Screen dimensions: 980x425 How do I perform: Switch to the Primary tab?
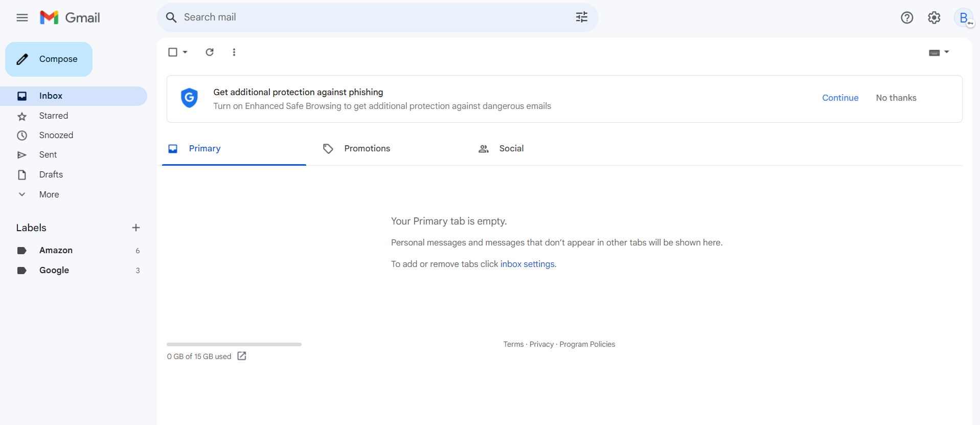pyautogui.click(x=234, y=149)
